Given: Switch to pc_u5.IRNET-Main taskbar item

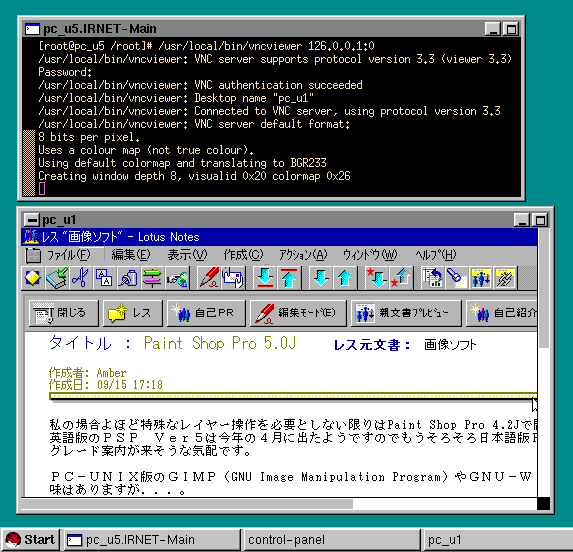Looking at the screenshot, I should pos(152,540).
